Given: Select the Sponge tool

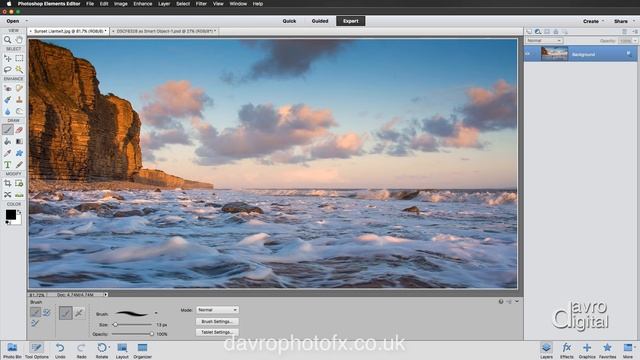Looking at the screenshot, I should tap(19, 111).
